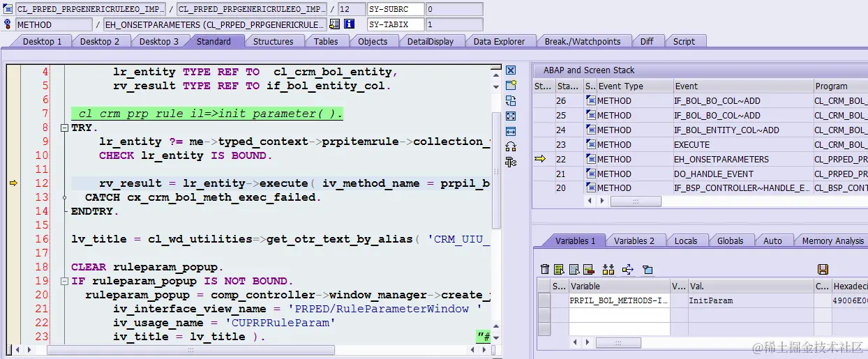
Task: Collapse the IF block at line 19
Action: point(65,282)
